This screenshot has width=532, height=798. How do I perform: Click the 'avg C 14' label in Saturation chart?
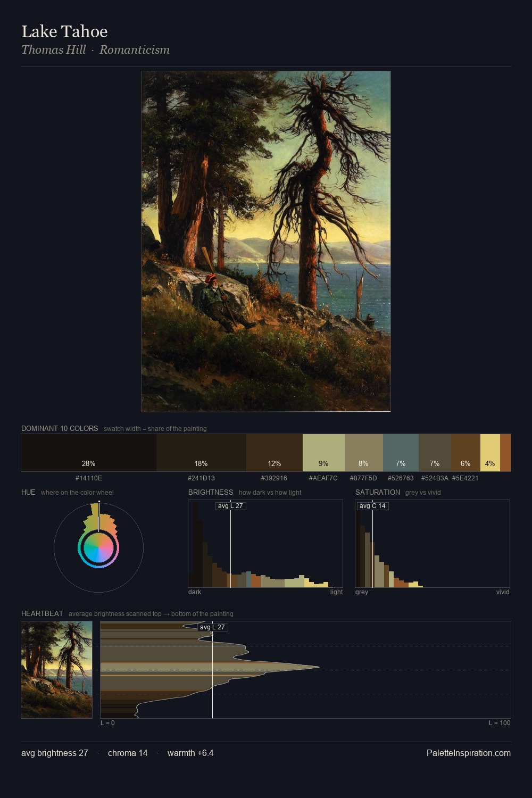point(372,506)
